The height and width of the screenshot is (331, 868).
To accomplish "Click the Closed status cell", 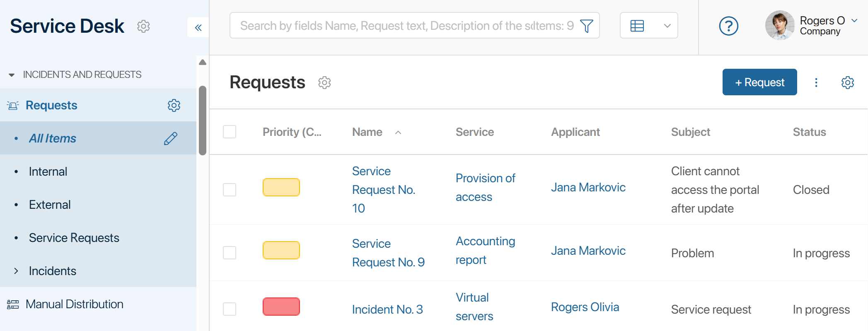I will 811,190.
